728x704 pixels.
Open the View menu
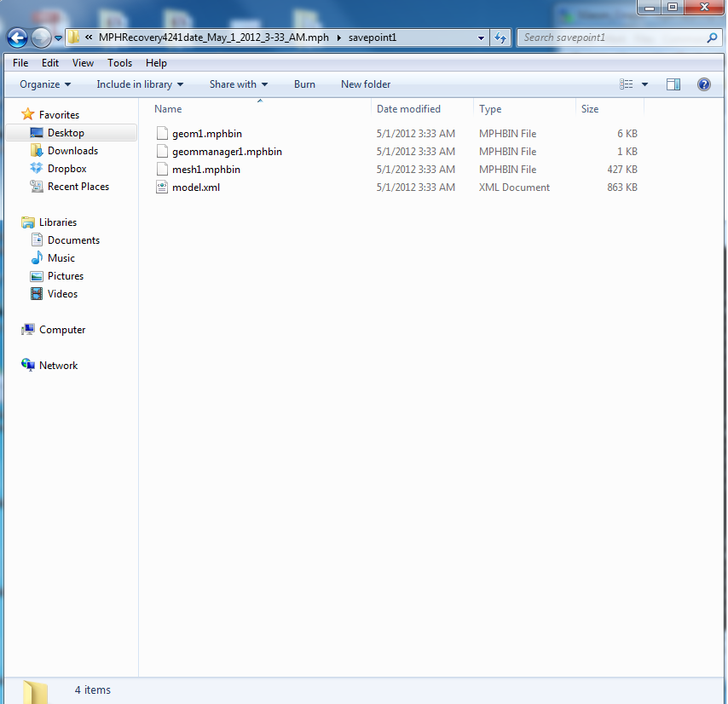pyautogui.click(x=83, y=63)
